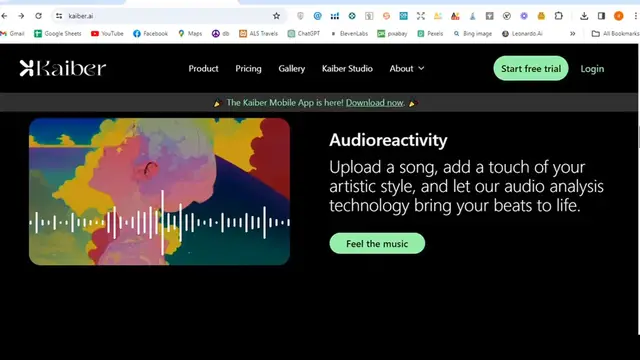Viewport: 640px width, 360px height.
Task: Open site information icon beside kaiber.ai
Action: 59,16
